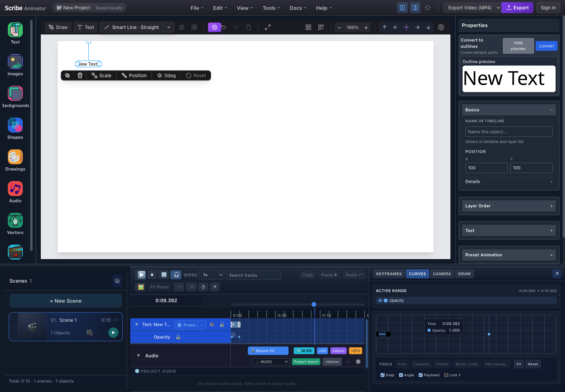The width and height of the screenshot is (565, 392).
Task: Toggle the Snap checkbox in curve tools
Action: [x=383, y=375]
